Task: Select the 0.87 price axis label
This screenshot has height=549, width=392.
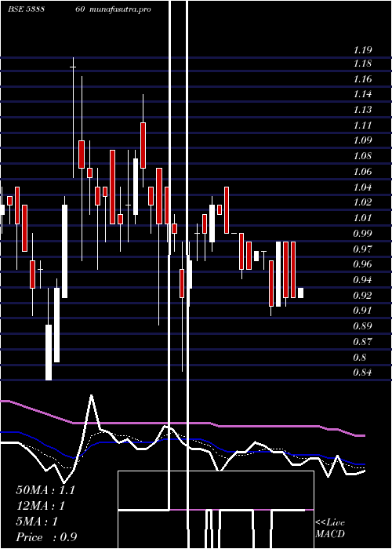Action: tap(362, 341)
